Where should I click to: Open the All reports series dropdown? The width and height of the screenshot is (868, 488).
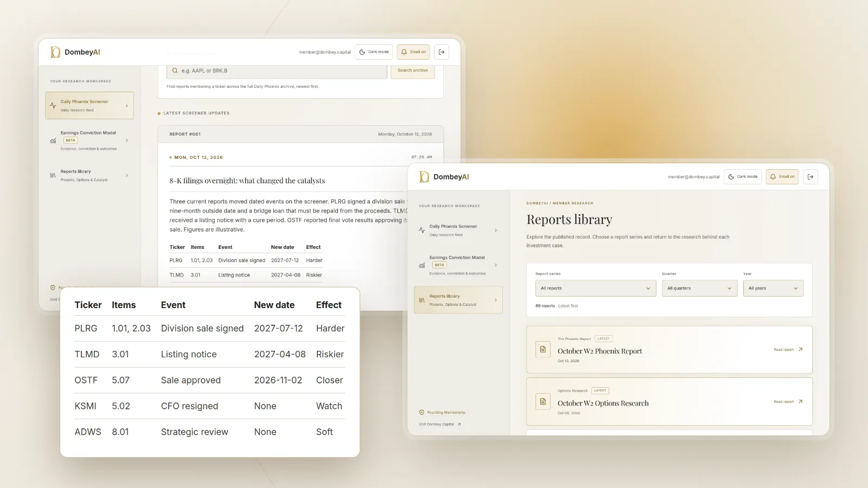click(596, 288)
